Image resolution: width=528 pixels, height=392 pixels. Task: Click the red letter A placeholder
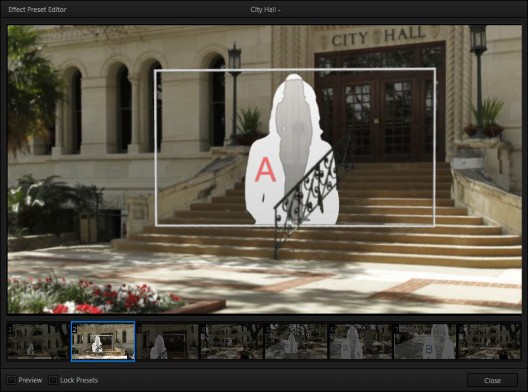click(265, 169)
